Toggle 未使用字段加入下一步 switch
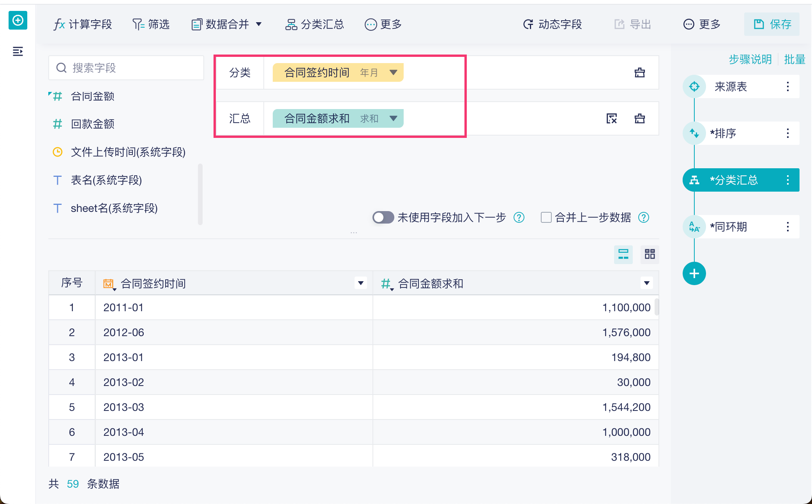The image size is (812, 504). 383,217
